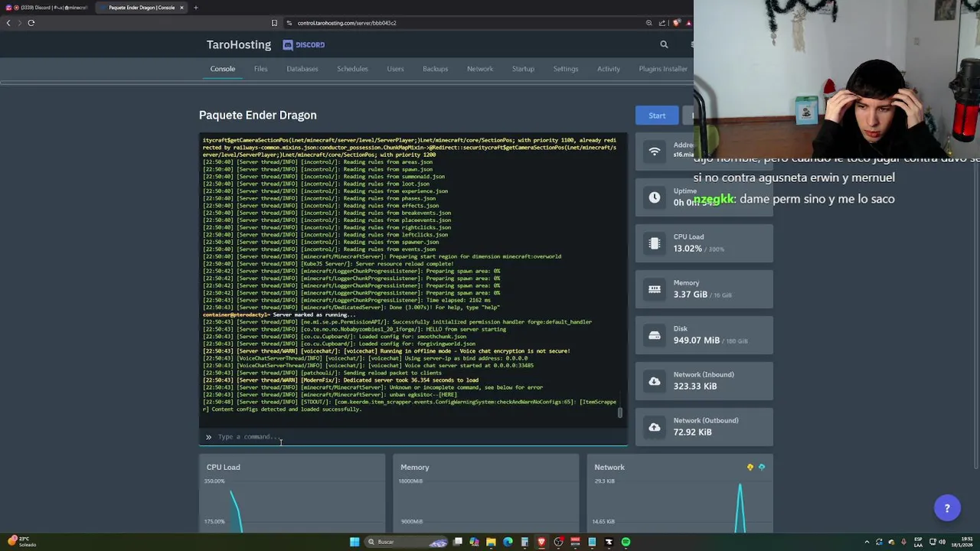This screenshot has height=551, width=980.
Task: Click the ESP LAA language indicator
Action: pyautogui.click(x=920, y=542)
